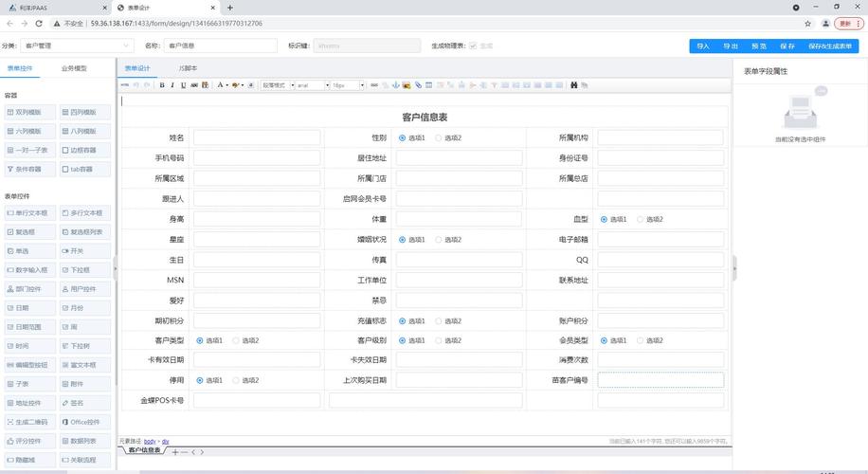Image resolution: width=868 pixels, height=474 pixels.
Task: Select 选项1 radio for 性别
Action: tap(402, 137)
